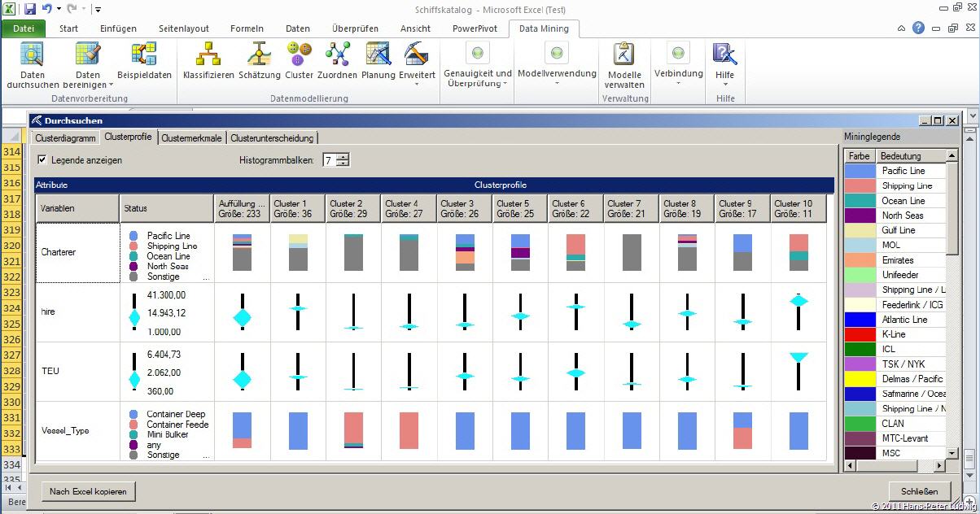
Task: Open Genauigkeit und Überprüfung menu
Action: pyautogui.click(x=478, y=66)
